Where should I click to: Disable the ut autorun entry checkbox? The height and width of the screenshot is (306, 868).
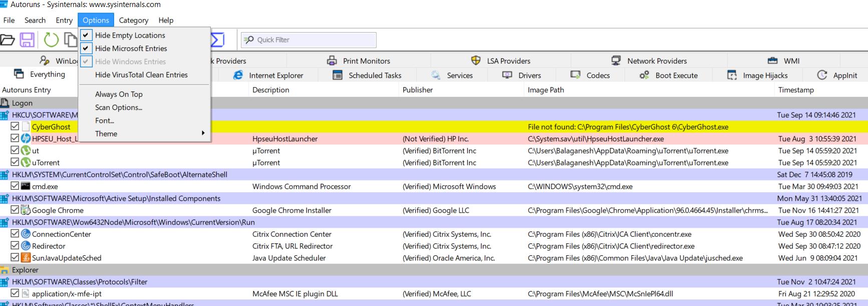(x=15, y=150)
